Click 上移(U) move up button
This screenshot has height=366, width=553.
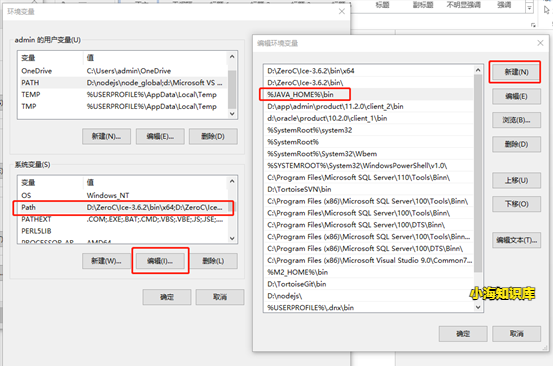point(516,180)
